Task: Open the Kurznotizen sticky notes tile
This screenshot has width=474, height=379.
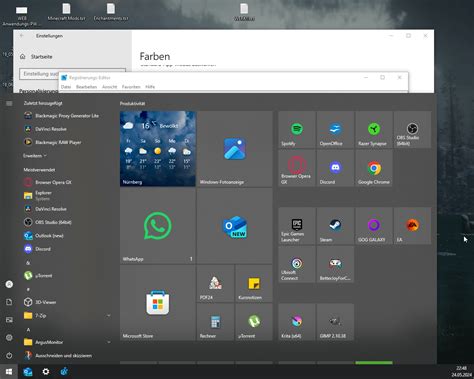Action: (x=254, y=283)
